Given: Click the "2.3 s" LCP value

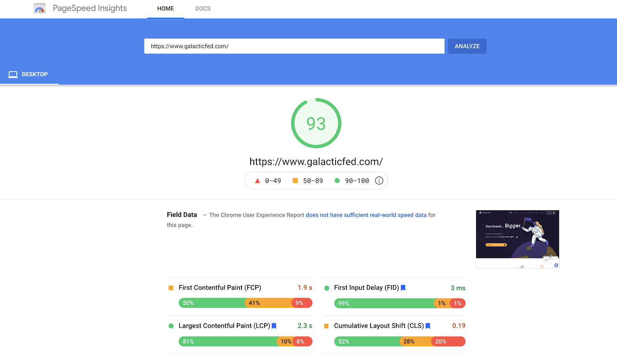Looking at the screenshot, I should coord(305,326).
